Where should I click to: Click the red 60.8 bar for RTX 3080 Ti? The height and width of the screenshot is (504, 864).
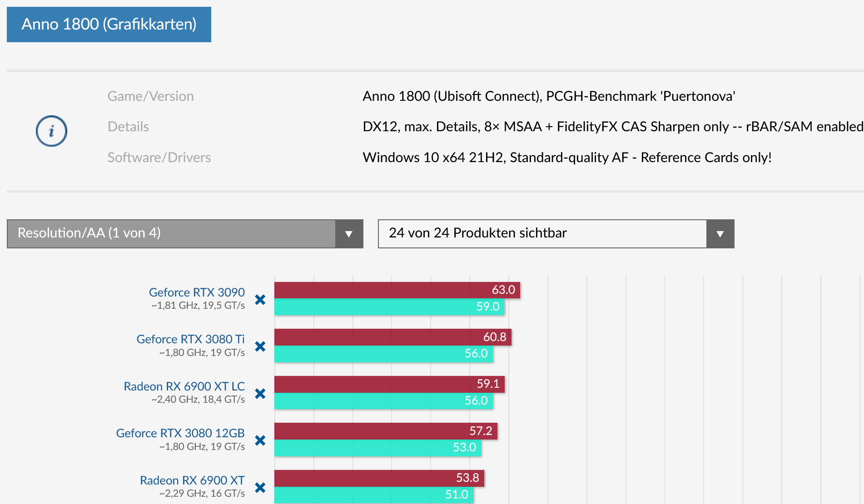coord(393,337)
